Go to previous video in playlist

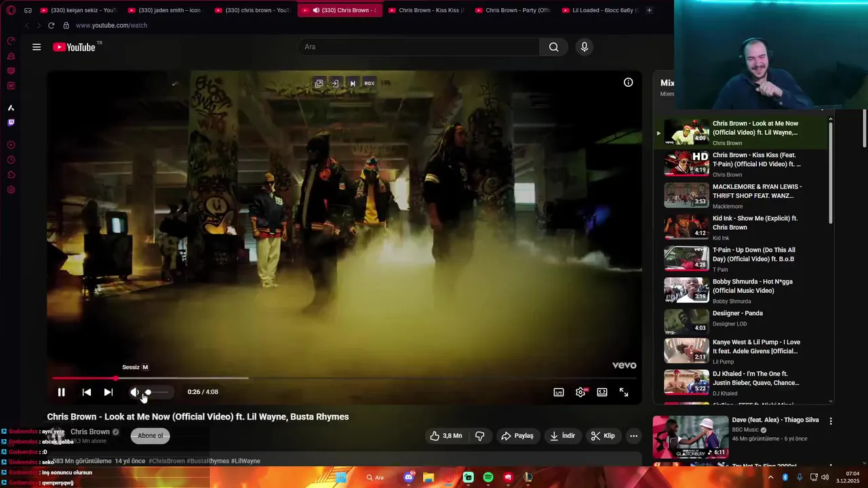[86, 392]
